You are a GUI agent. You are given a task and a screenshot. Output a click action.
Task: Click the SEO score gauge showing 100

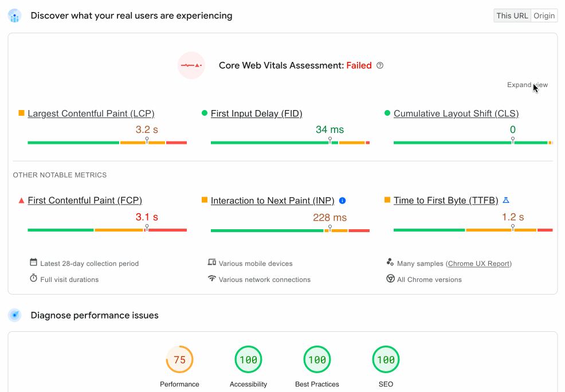coord(386,359)
